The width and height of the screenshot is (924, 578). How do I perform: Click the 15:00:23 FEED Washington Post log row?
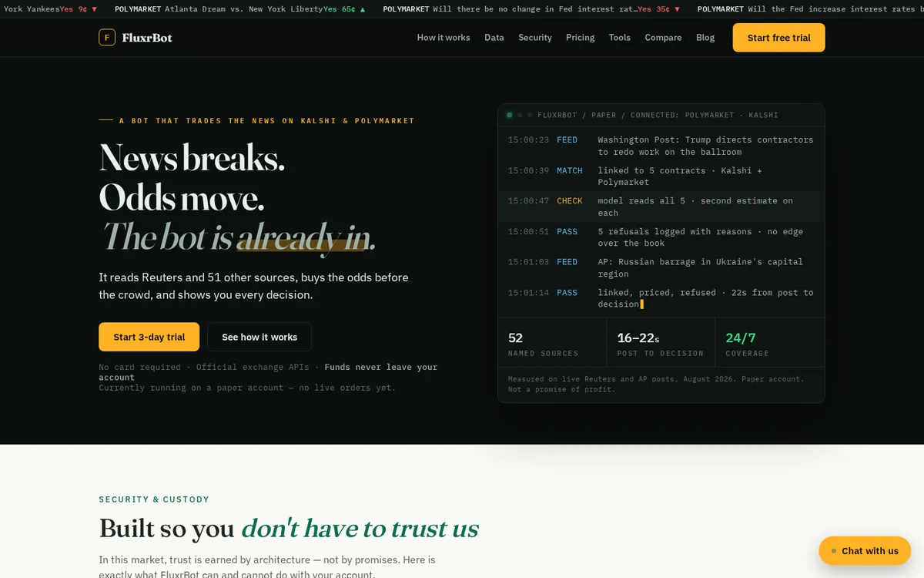click(x=661, y=146)
